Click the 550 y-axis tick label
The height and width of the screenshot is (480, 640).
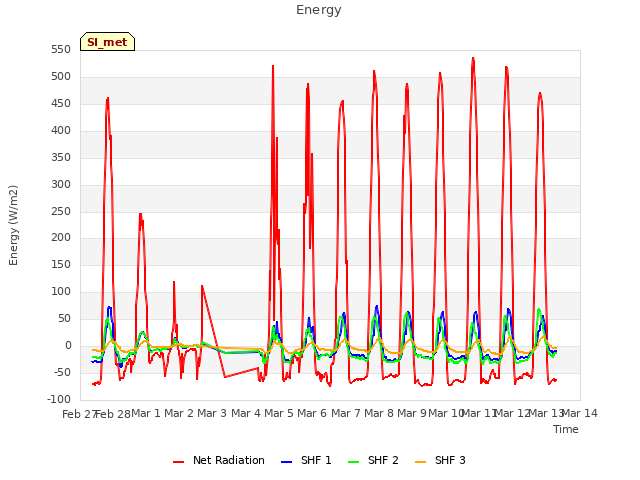[x=61, y=50]
